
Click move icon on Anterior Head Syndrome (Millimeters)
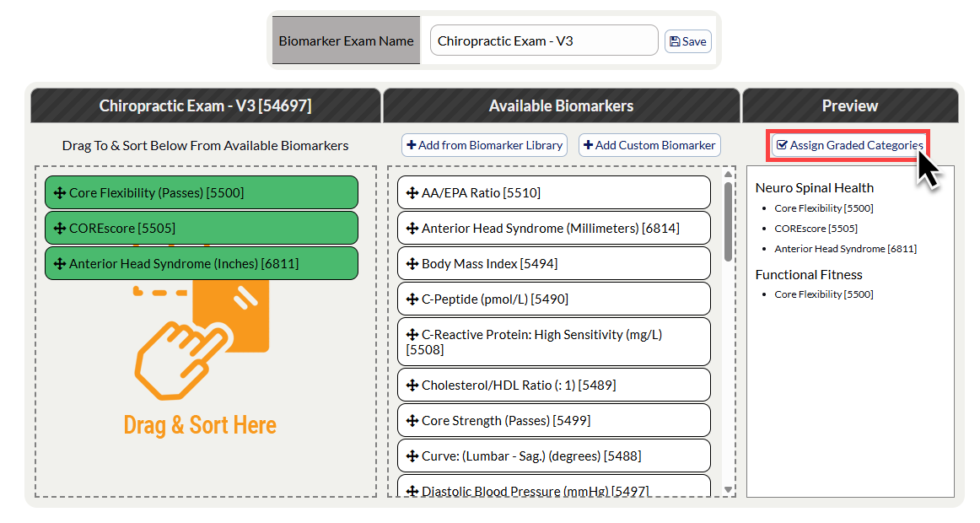(x=412, y=229)
